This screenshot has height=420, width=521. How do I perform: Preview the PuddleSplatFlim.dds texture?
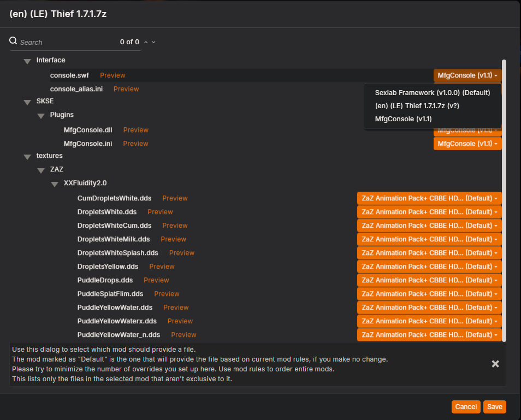coord(167,294)
